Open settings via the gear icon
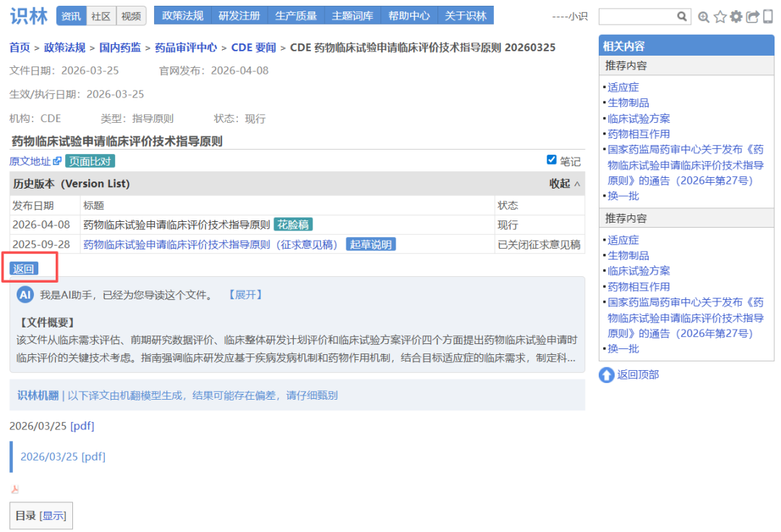Image resolution: width=781 pixels, height=532 pixels. pyautogui.click(x=736, y=17)
